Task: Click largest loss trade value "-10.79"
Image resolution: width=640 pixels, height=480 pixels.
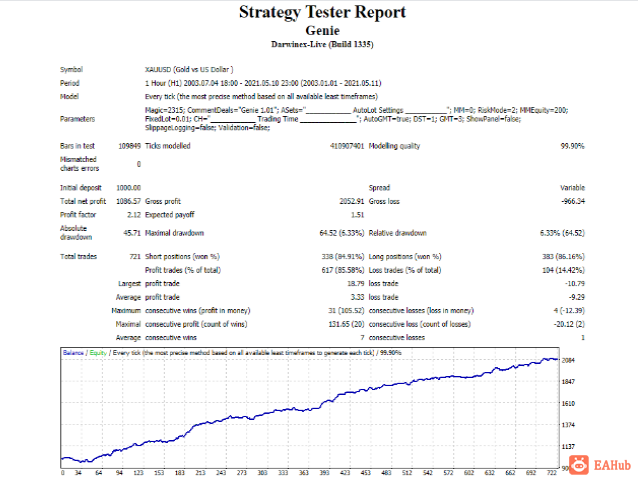Action: click(x=574, y=284)
